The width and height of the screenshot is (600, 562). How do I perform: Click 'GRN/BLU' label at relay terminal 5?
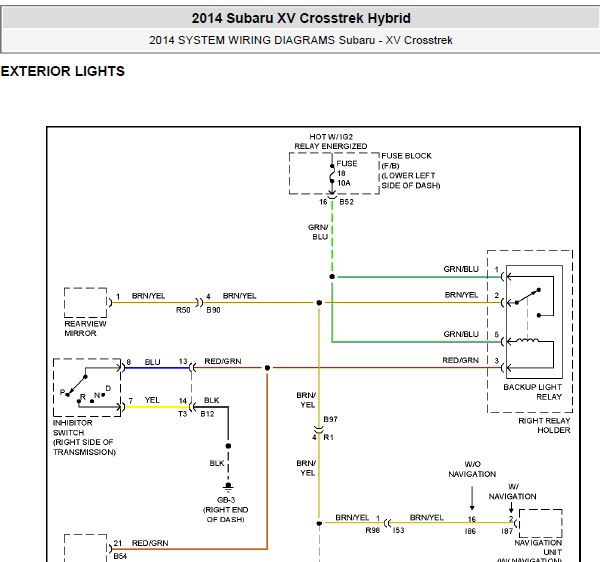461,334
